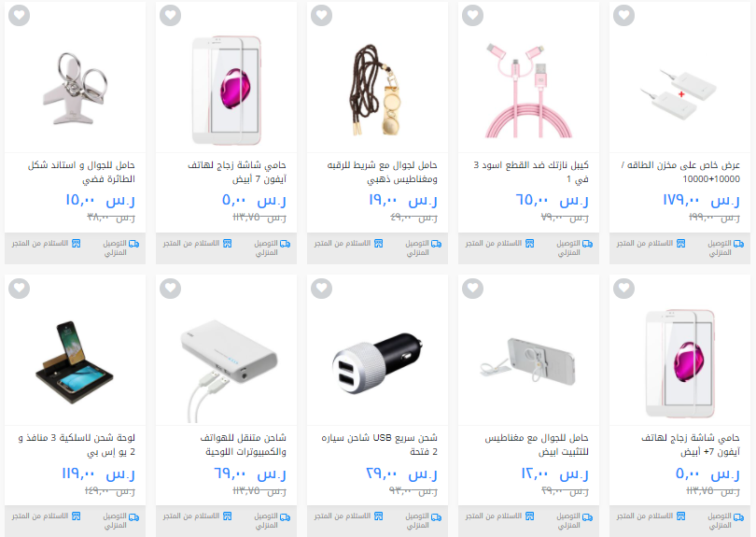Screen dimensions: 756x537
Task: Click the store pickup icon under the pink cable
Action: click(530, 243)
